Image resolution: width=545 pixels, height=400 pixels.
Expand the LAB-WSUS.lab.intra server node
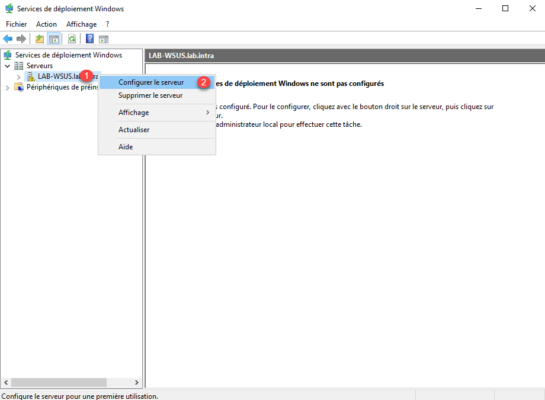[x=19, y=77]
